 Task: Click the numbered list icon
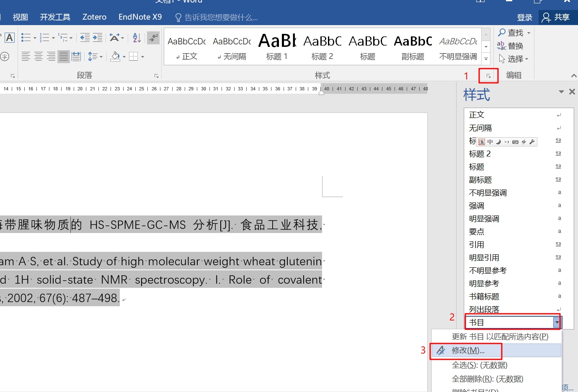[44, 38]
